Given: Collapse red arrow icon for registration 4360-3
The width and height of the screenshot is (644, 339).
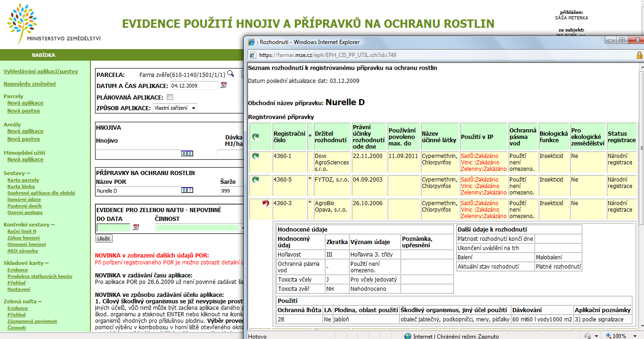Looking at the screenshot, I should 266,203.
